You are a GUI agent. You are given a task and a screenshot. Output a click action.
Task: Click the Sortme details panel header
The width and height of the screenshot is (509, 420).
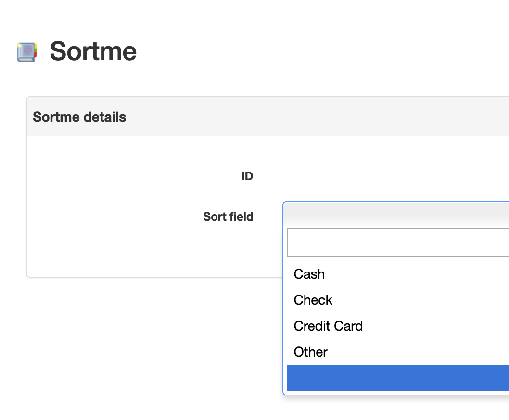coord(267,117)
